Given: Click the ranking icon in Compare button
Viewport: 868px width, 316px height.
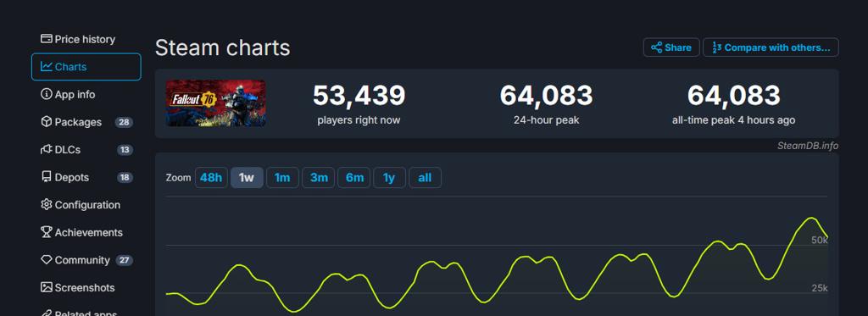Looking at the screenshot, I should 716,47.
